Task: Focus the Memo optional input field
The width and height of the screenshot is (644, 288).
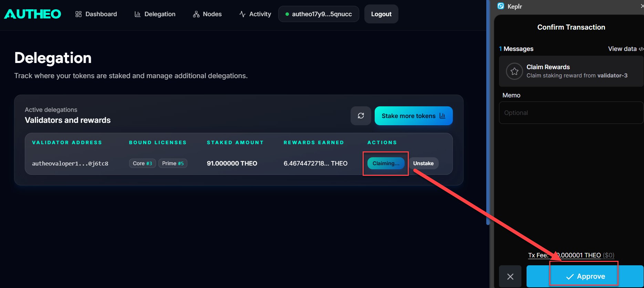Action: pos(571,113)
